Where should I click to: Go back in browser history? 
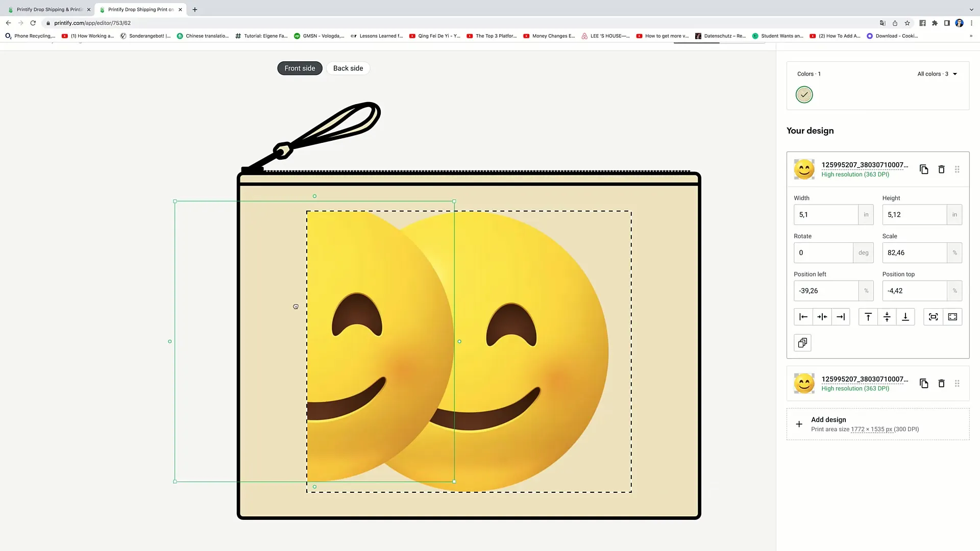click(x=8, y=23)
